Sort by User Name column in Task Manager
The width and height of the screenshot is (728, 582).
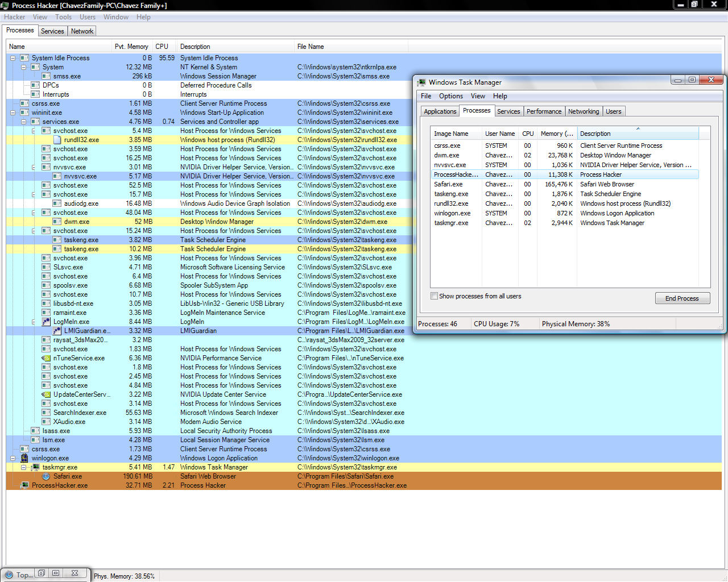click(500, 134)
